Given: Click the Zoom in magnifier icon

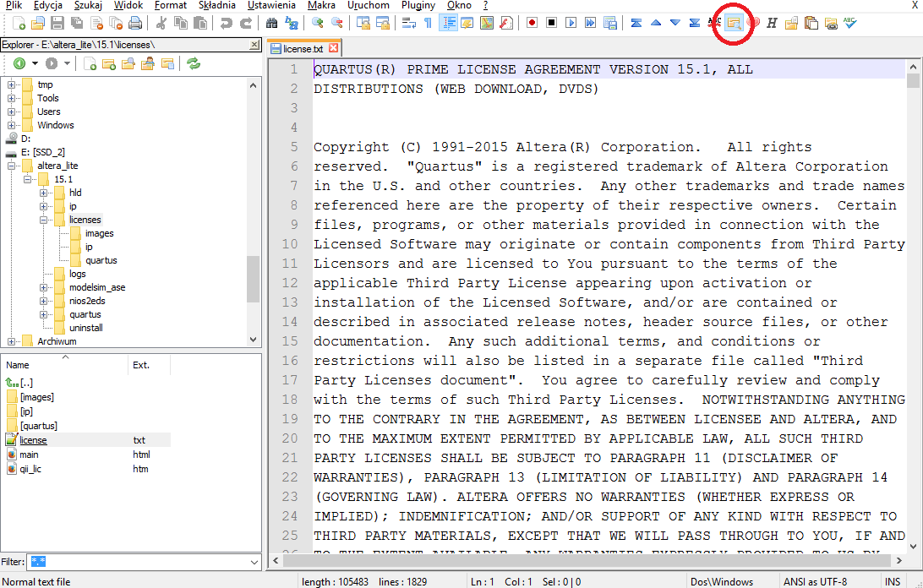Looking at the screenshot, I should pyautogui.click(x=317, y=24).
